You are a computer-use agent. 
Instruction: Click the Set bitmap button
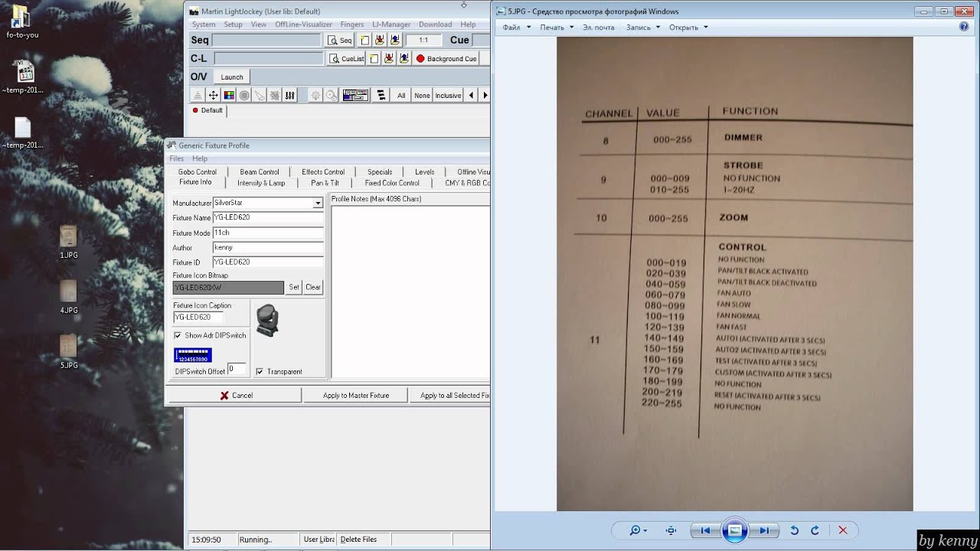pyautogui.click(x=294, y=288)
